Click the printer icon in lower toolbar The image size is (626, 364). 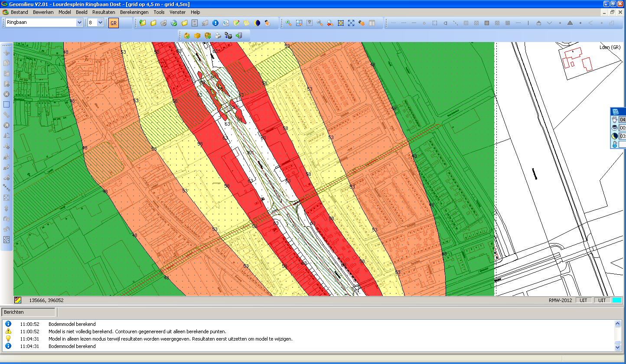click(218, 36)
